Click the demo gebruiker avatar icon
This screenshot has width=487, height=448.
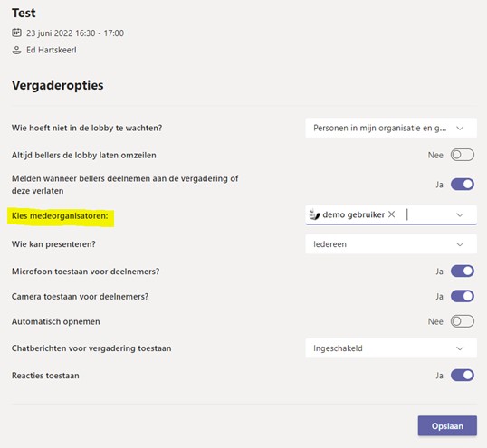315,214
